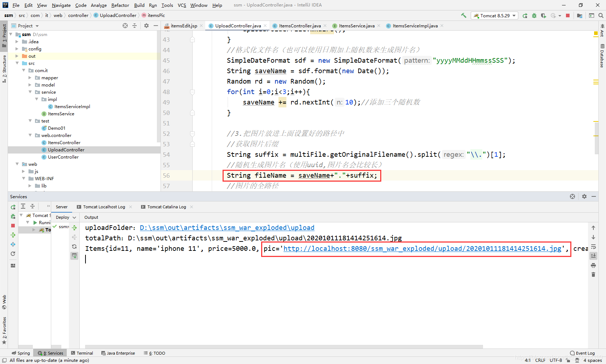Click console horizontal scrollbar
This screenshot has height=364, width=606.
[x=284, y=347]
